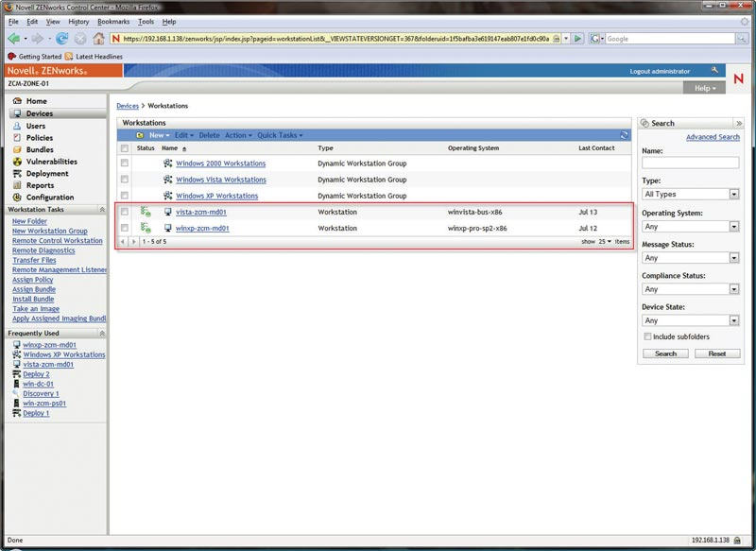Click the Reset button

click(x=717, y=353)
